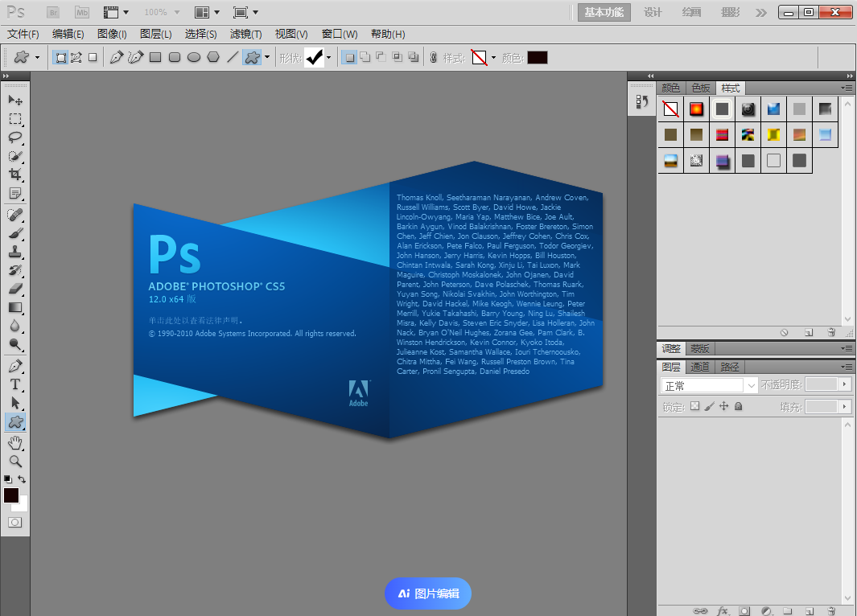Choose the Rectangle shape option
The image size is (857, 616).
[x=155, y=57]
